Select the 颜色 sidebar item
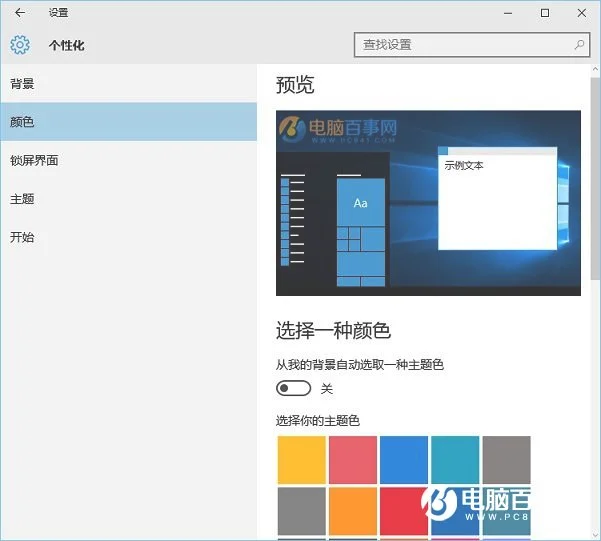This screenshot has height=541, width=601. point(129,122)
